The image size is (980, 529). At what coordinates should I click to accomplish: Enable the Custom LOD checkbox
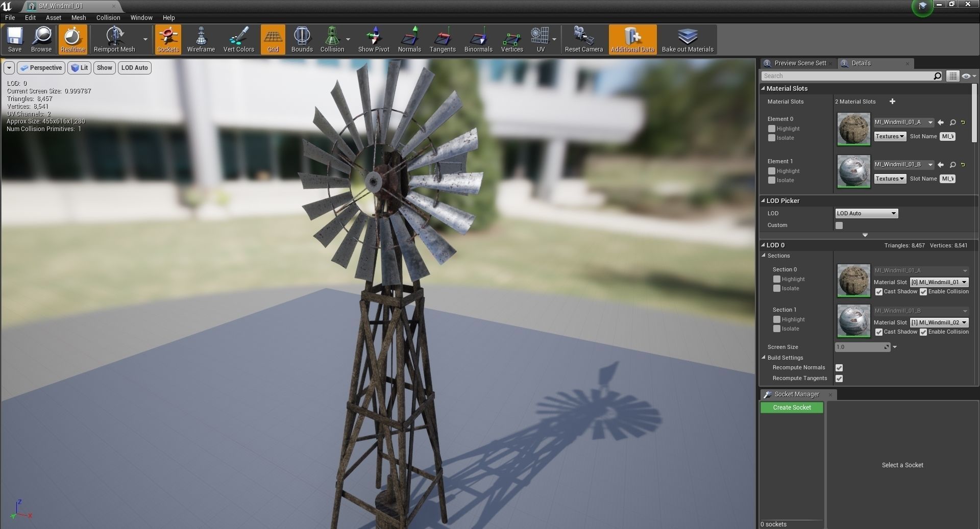839,225
